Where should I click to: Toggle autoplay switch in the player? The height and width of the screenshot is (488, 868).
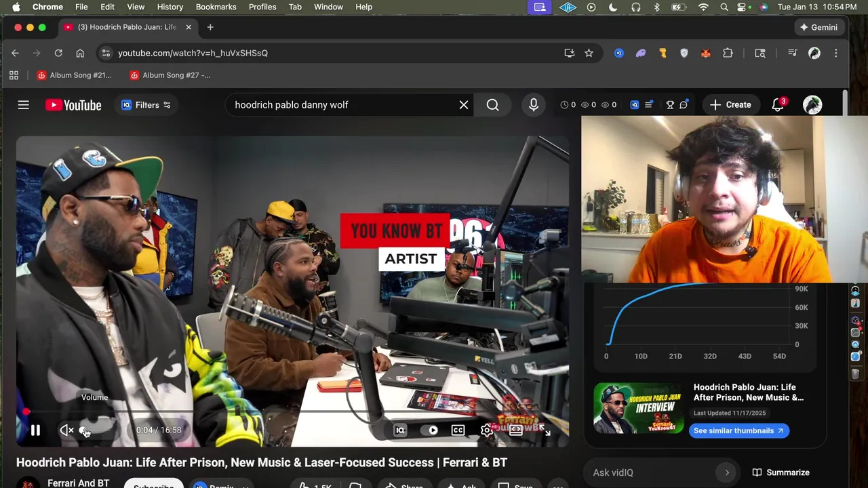tap(430, 430)
